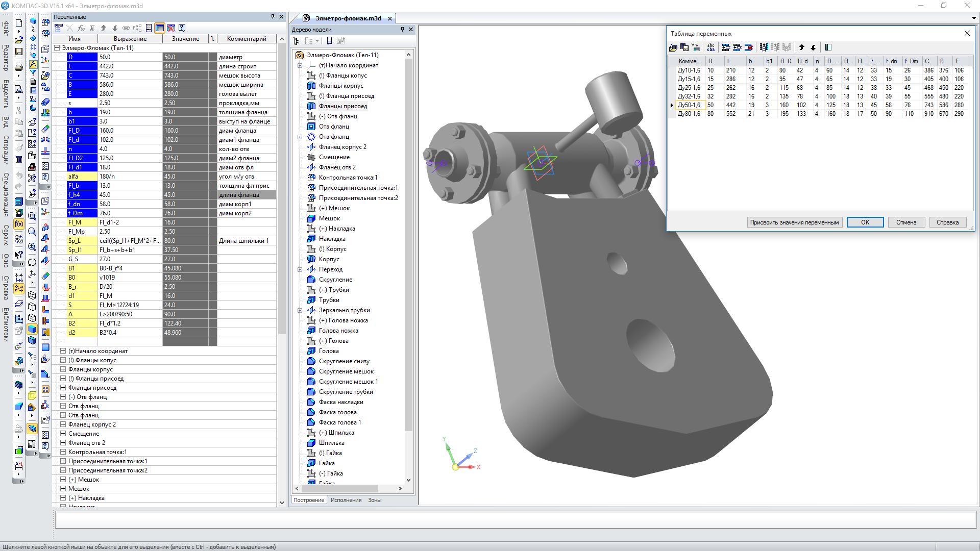
Task: Switch to the Исполнения tab
Action: 346,500
